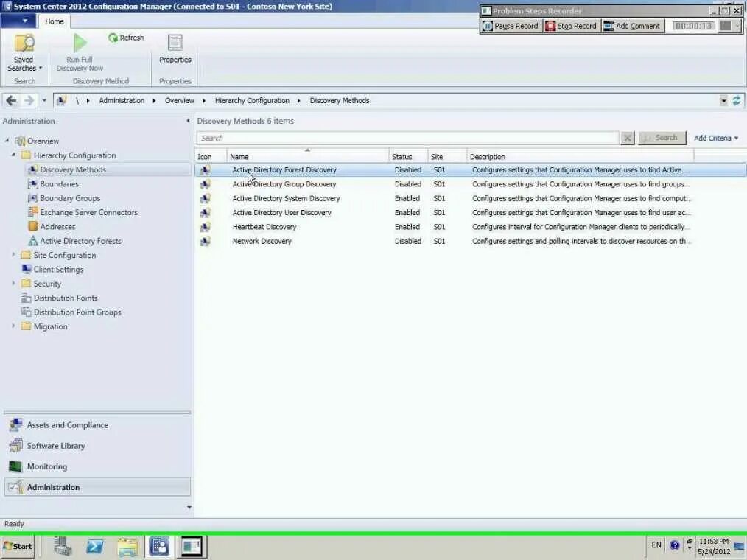Viewport: 747px width, 560px height.
Task: Sort by the Site column header
Action: [x=447, y=156]
